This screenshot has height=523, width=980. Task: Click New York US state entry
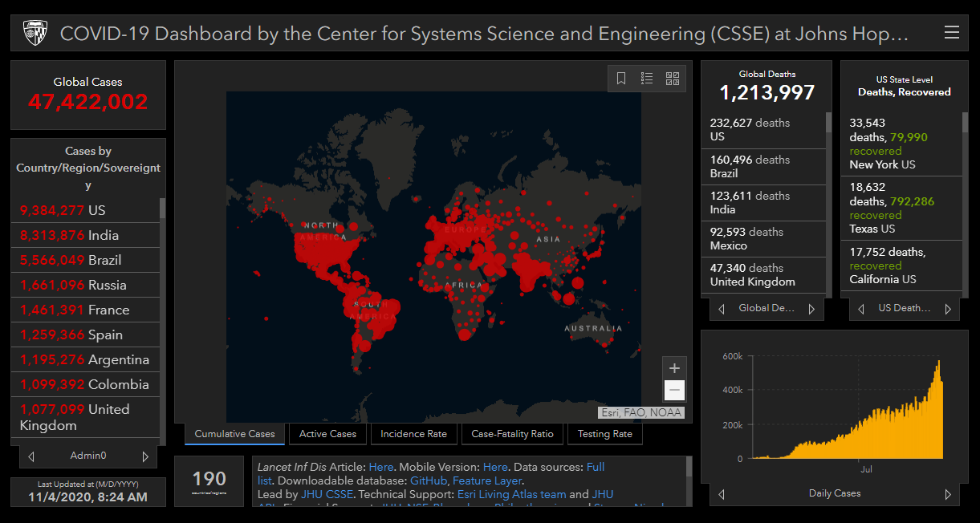point(901,144)
